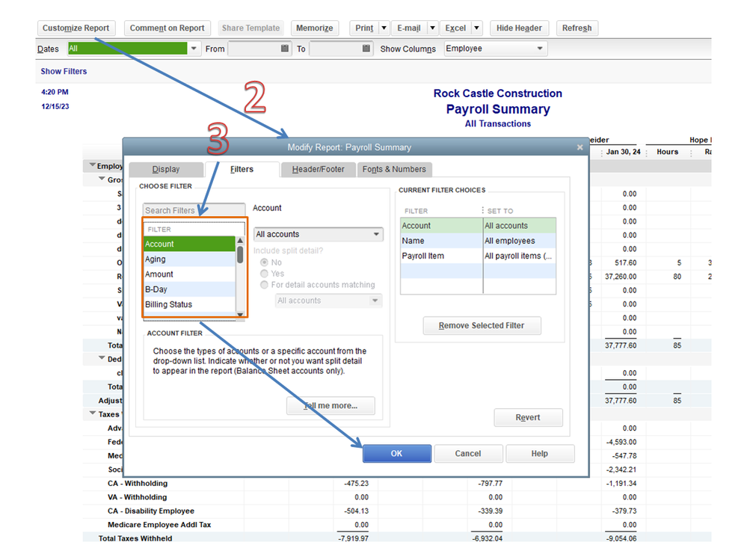Select the Account row in current filters

(x=479, y=226)
